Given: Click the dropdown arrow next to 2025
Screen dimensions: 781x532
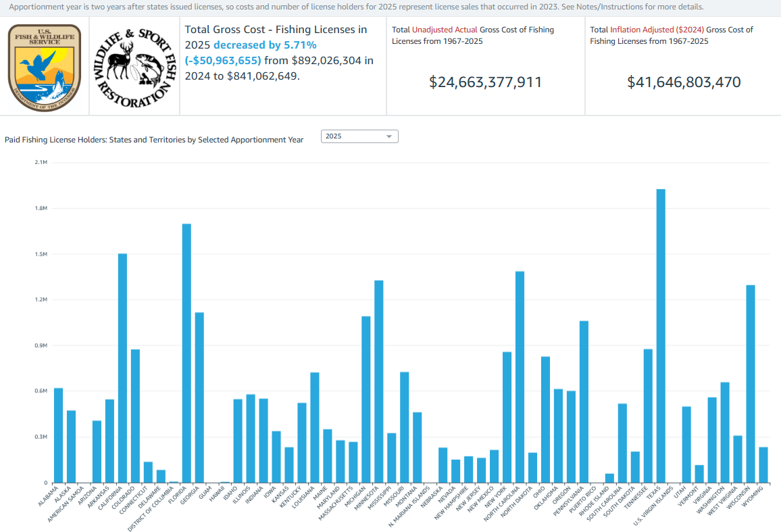Looking at the screenshot, I should coord(389,136).
